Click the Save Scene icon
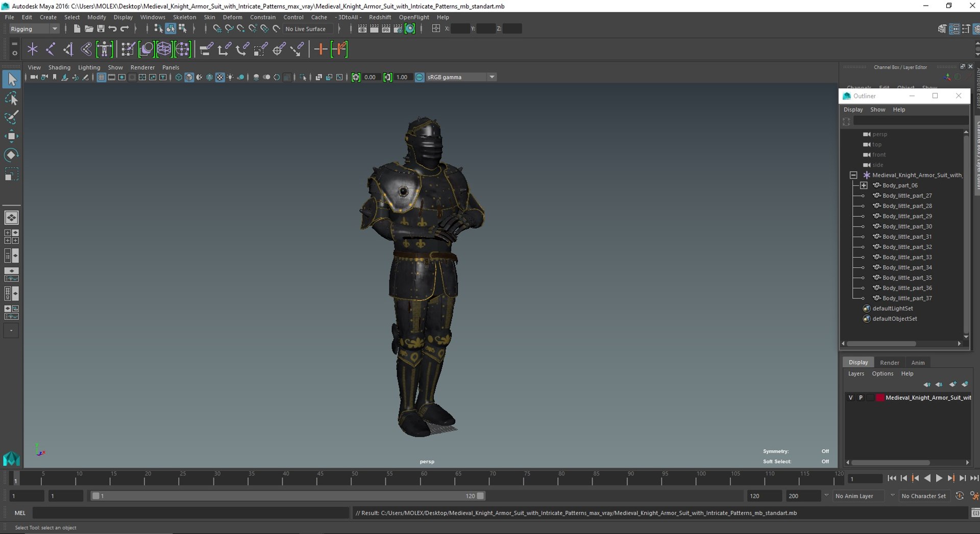 click(101, 29)
